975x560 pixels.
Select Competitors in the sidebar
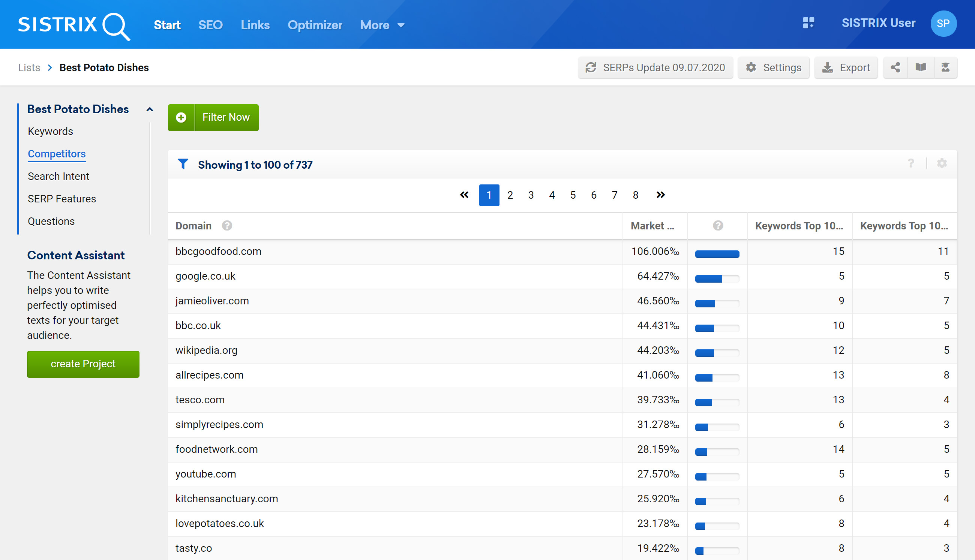point(57,154)
